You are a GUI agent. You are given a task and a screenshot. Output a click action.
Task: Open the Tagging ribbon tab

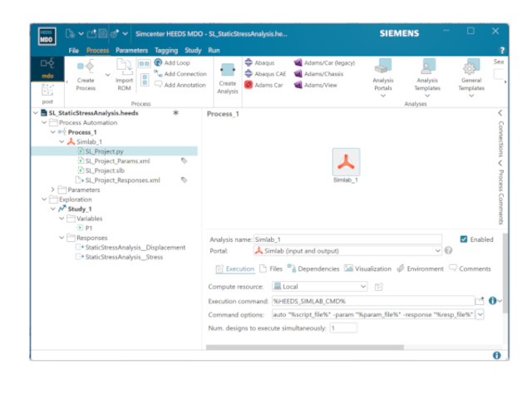point(166,51)
